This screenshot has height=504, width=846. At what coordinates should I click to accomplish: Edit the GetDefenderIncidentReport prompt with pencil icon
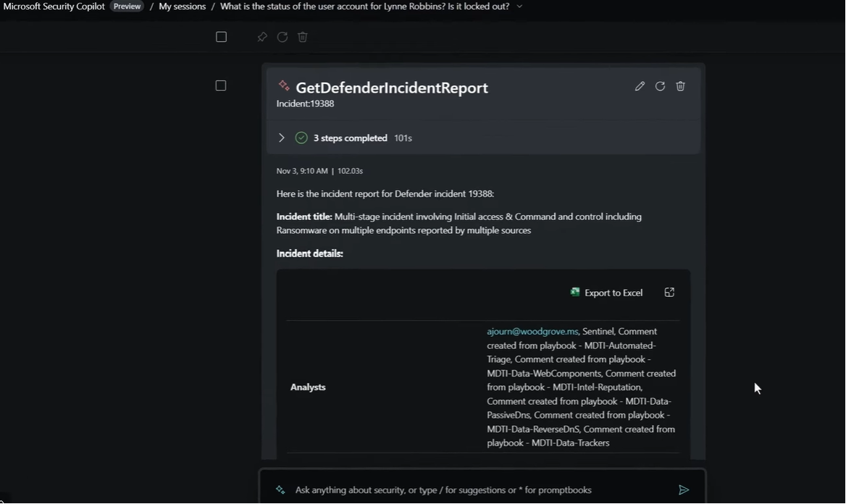click(640, 86)
